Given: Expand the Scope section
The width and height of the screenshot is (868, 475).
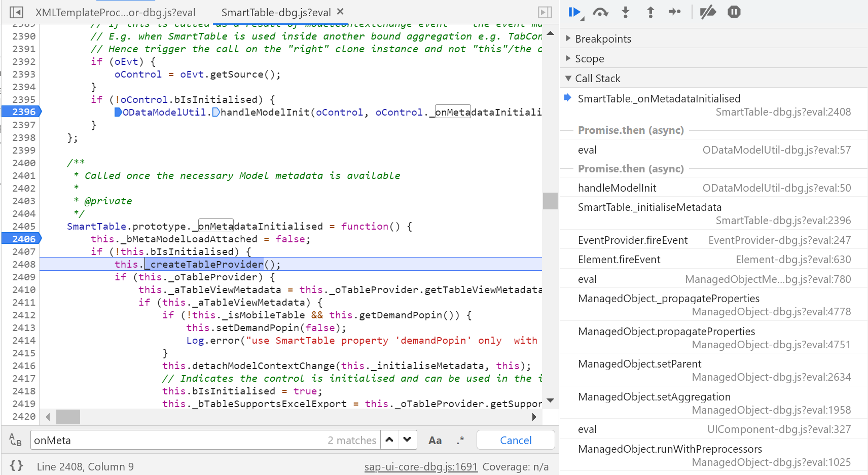Looking at the screenshot, I should click(589, 59).
